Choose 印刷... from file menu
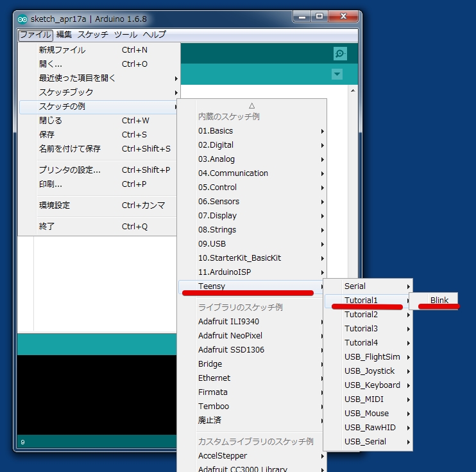Screen dimensions: 476x472 (x=98, y=184)
